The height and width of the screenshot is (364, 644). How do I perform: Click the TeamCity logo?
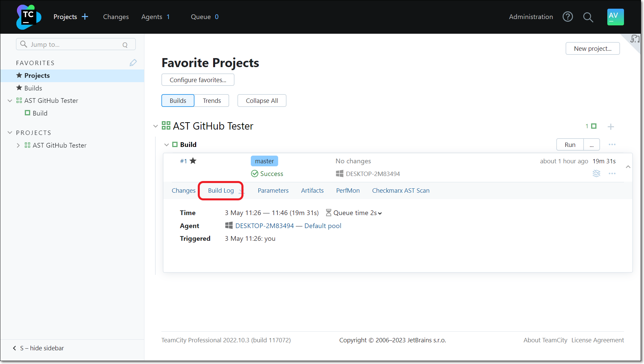coord(29,17)
